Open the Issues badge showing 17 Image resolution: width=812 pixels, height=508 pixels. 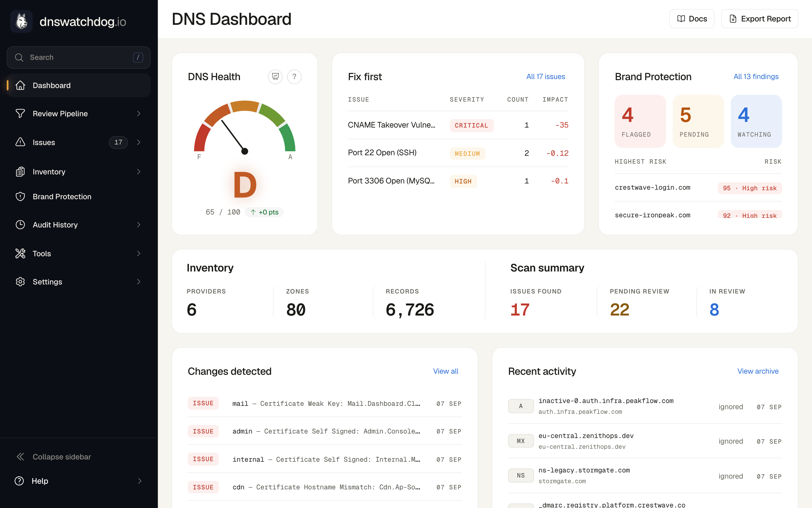coord(118,142)
